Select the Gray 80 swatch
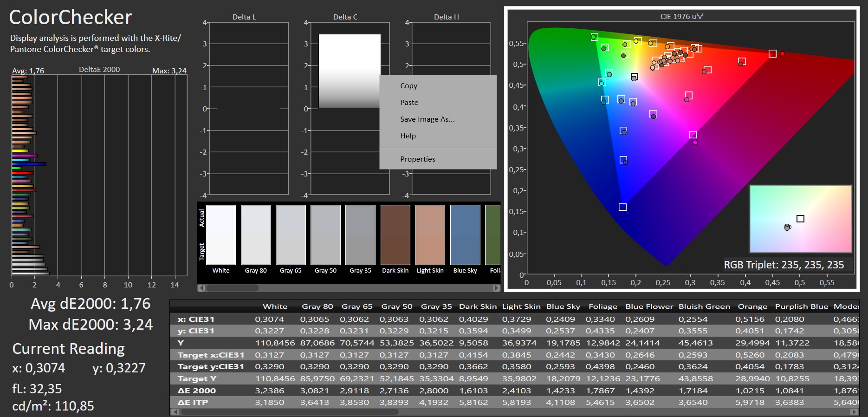 (x=256, y=235)
